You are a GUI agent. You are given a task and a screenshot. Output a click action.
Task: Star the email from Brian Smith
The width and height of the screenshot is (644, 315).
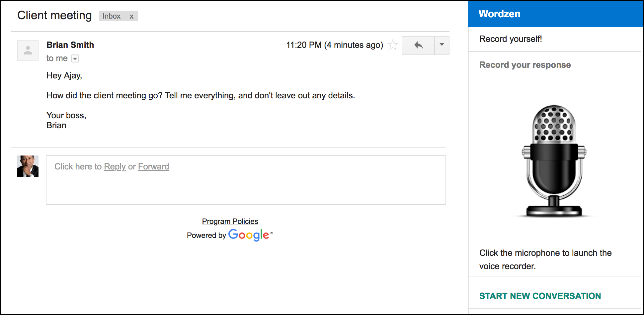[x=393, y=45]
